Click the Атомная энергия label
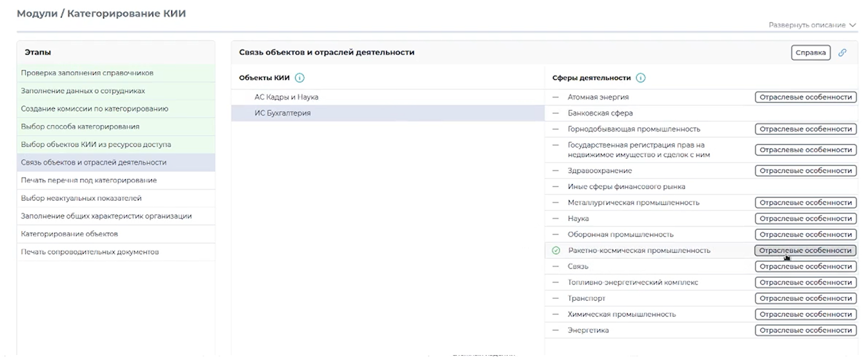Screen dimensions: 868x357 (598, 97)
